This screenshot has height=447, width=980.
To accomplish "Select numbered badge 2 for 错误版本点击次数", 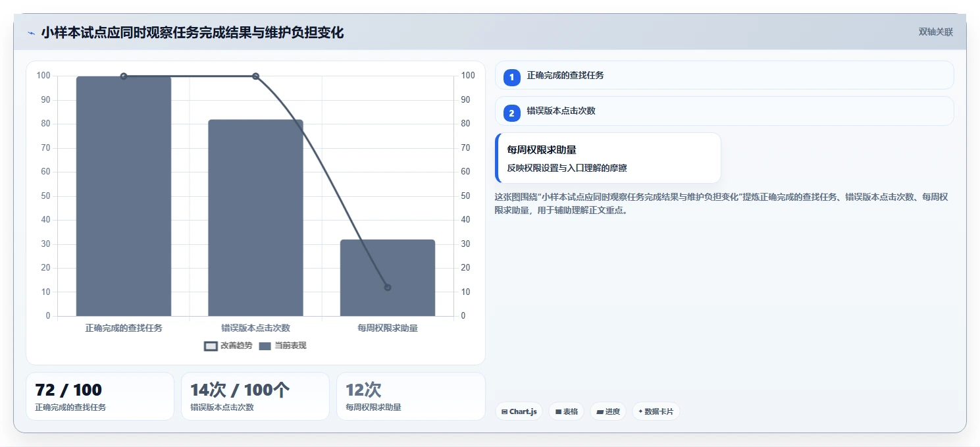I will pos(511,113).
